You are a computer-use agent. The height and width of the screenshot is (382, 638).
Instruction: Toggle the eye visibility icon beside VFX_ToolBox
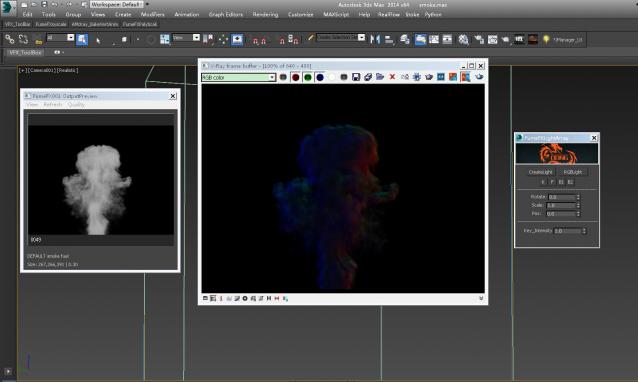pos(57,52)
